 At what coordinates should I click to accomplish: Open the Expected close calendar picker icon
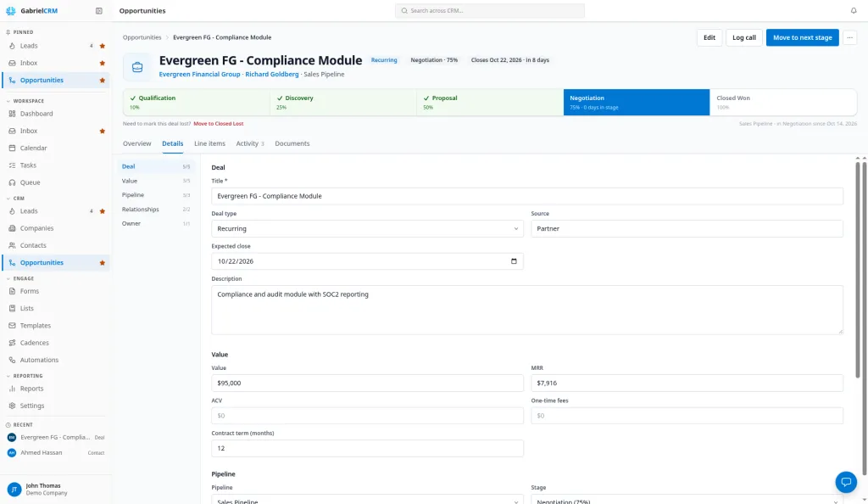pos(514,260)
